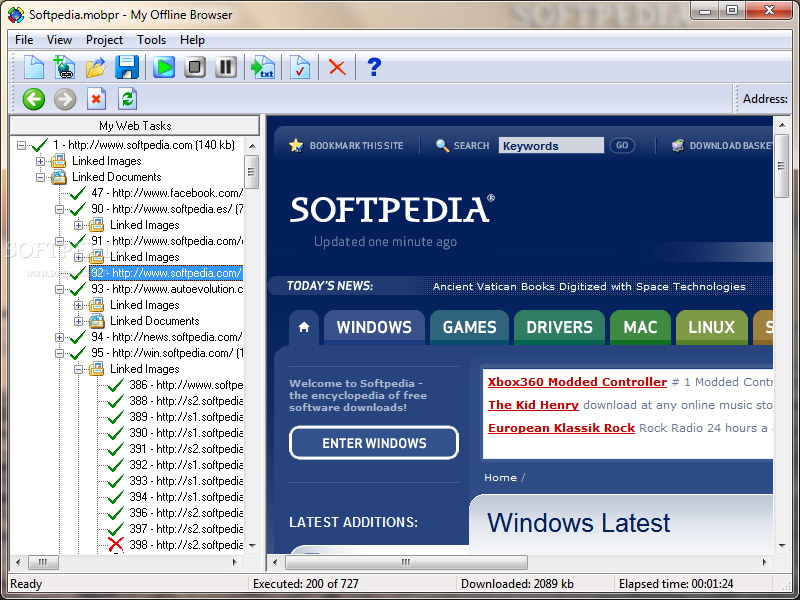The width and height of the screenshot is (800, 600).
Task: Click tree panel vertical scrollbar thumb
Action: click(252, 171)
